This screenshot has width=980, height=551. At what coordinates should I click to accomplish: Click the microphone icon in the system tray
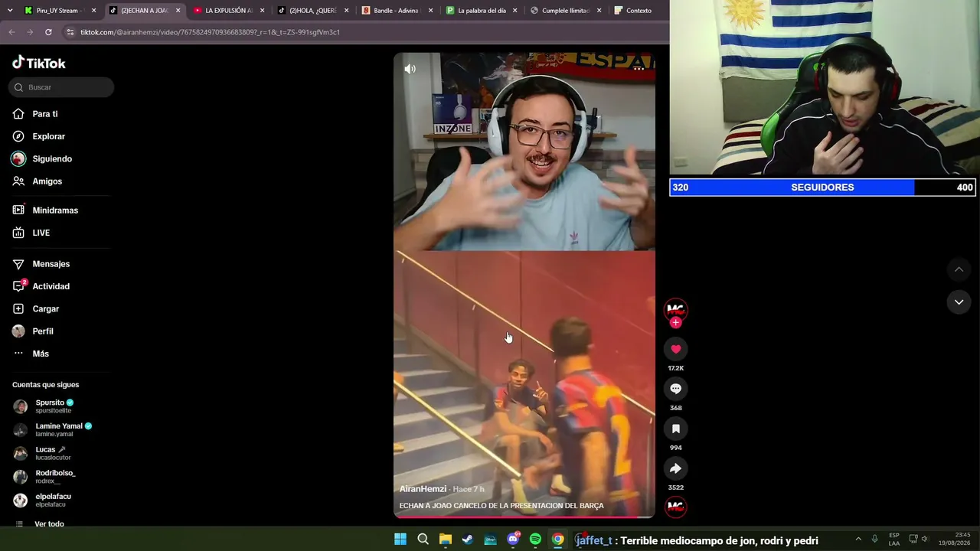click(875, 540)
